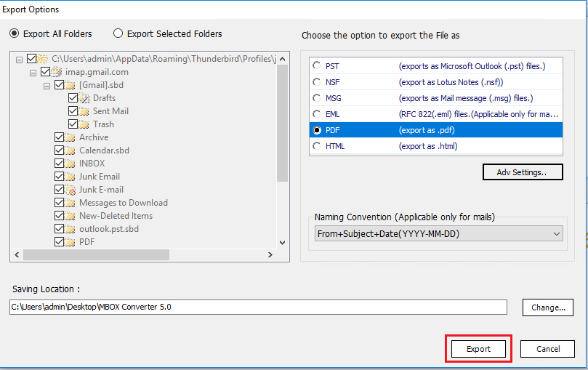Collapse the root profile path node
588x370 pixels.
coord(19,60)
